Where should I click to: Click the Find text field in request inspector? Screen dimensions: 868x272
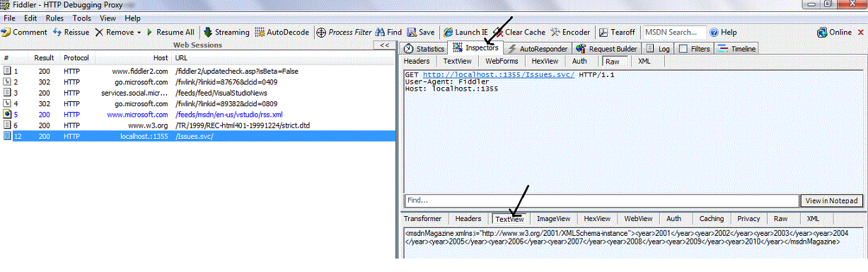601,200
